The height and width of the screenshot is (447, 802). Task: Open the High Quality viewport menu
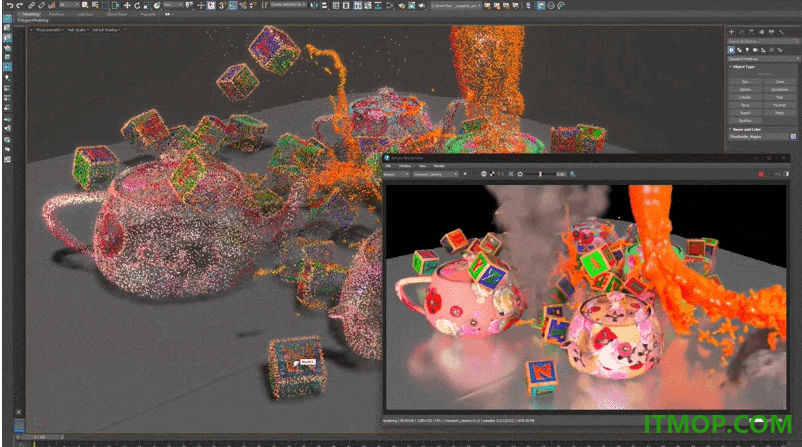[78, 30]
